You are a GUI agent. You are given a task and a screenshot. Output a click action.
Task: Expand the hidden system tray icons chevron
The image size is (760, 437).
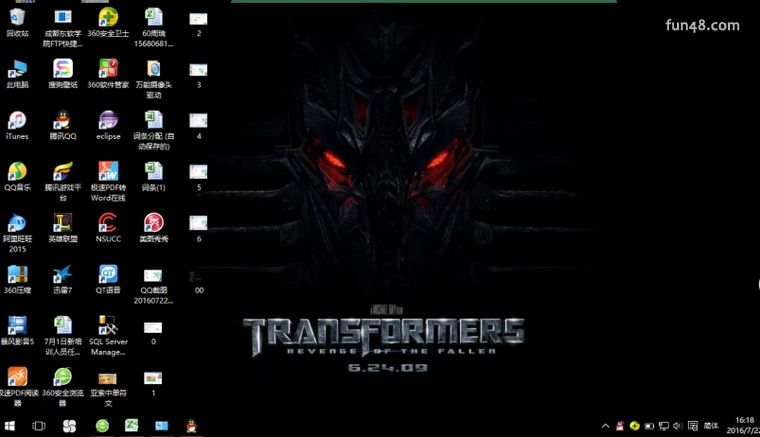(x=605, y=426)
